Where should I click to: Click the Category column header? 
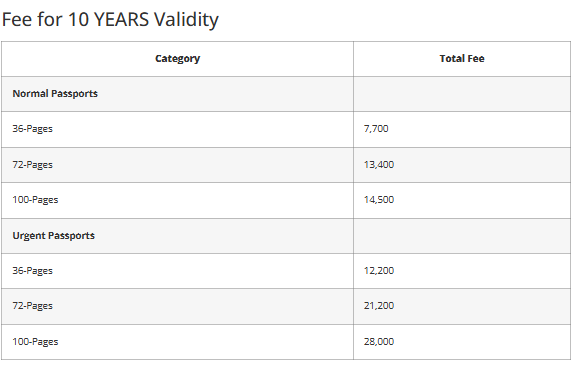178,59
